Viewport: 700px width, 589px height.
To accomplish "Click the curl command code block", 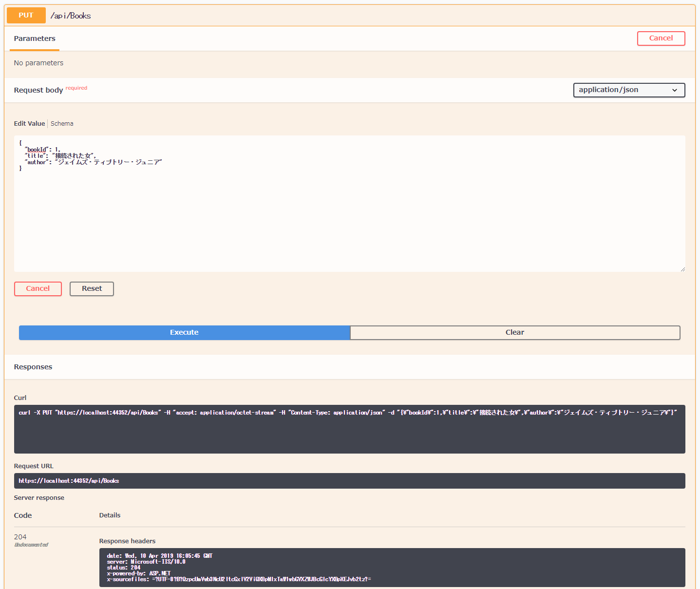I will 349,429.
